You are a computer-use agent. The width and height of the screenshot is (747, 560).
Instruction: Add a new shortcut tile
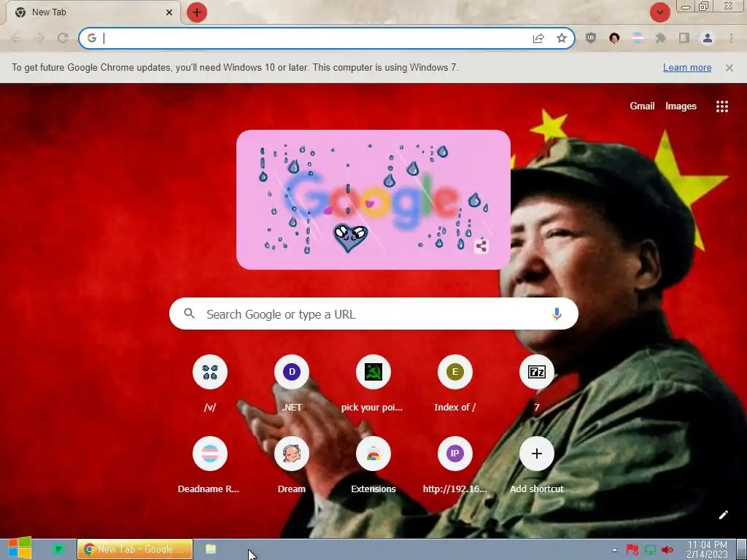click(536, 465)
